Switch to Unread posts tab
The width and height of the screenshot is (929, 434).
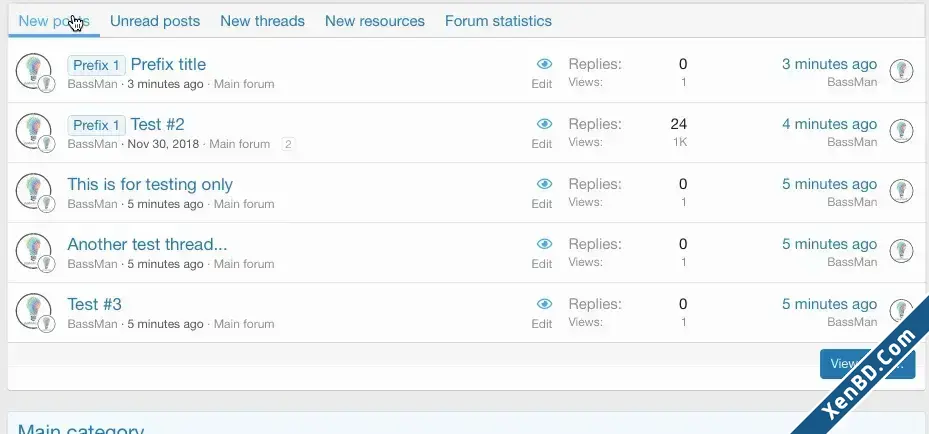pos(155,21)
